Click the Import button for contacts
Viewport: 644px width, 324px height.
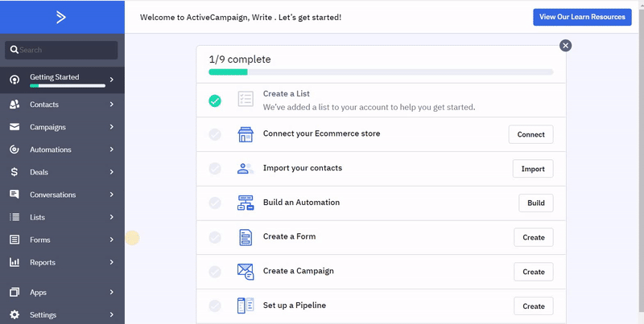coord(532,169)
